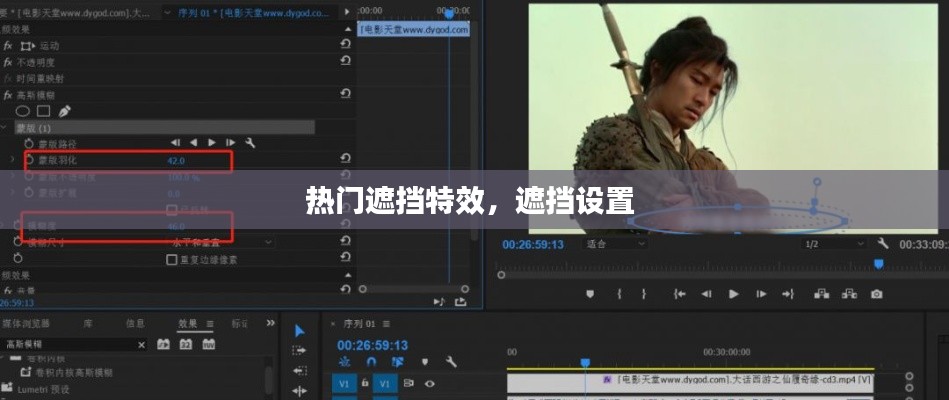Toggle V1 track lock icon
Viewport: 949px width, 400px height.
click(x=365, y=383)
